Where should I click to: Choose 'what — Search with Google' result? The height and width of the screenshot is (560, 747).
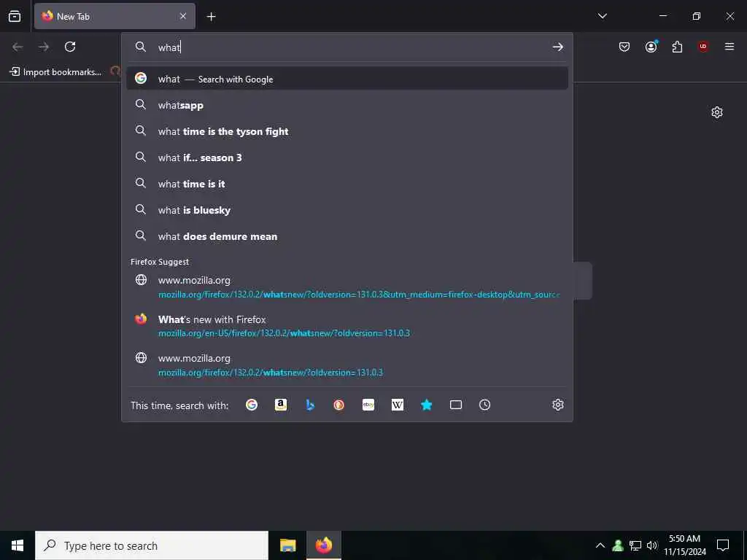point(347,79)
